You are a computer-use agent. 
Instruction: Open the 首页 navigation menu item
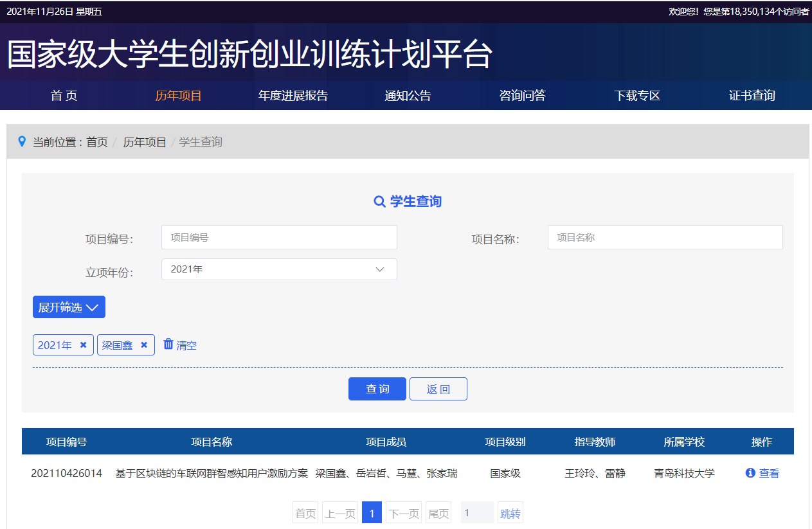coord(64,96)
